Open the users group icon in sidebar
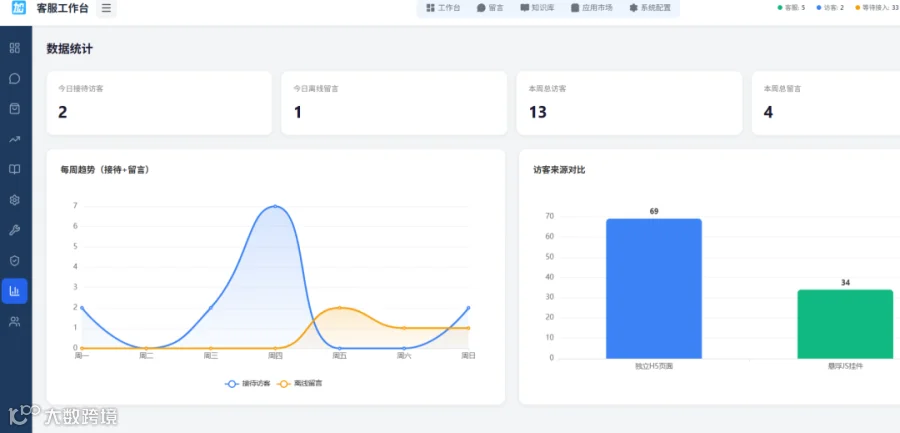The width and height of the screenshot is (900, 433). 15,322
